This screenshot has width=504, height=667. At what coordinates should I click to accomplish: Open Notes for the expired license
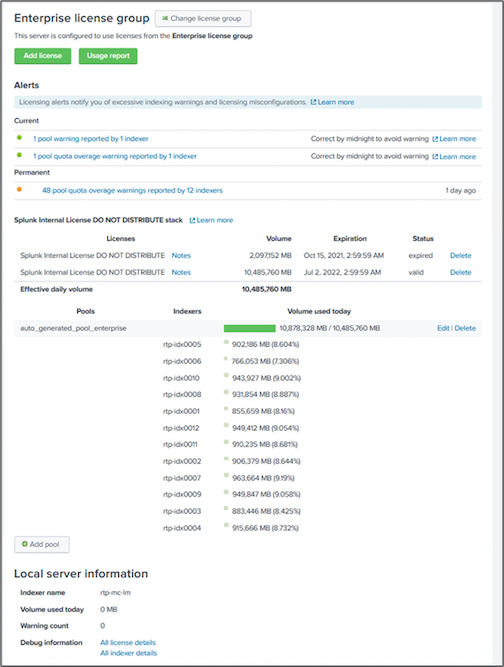point(181,256)
